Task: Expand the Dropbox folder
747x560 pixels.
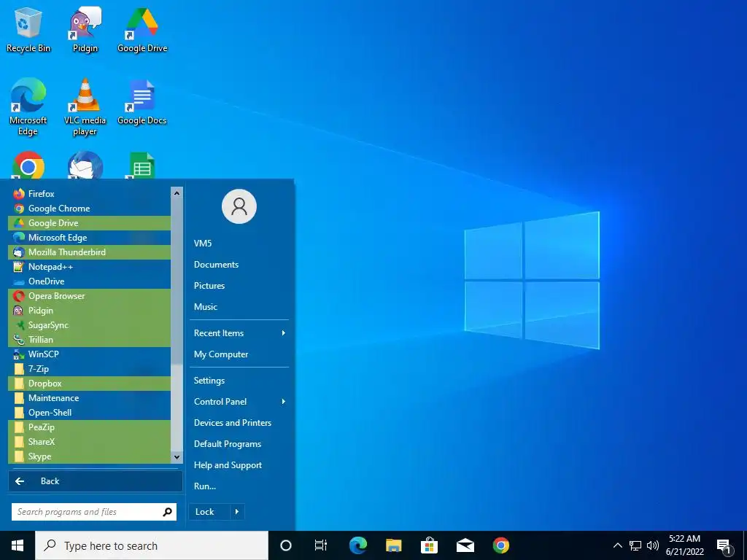Action: click(89, 384)
